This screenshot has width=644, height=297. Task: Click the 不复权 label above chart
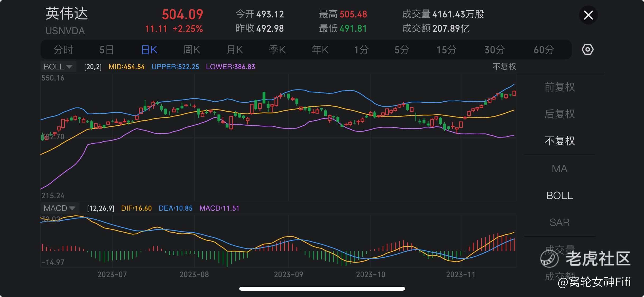(504, 67)
